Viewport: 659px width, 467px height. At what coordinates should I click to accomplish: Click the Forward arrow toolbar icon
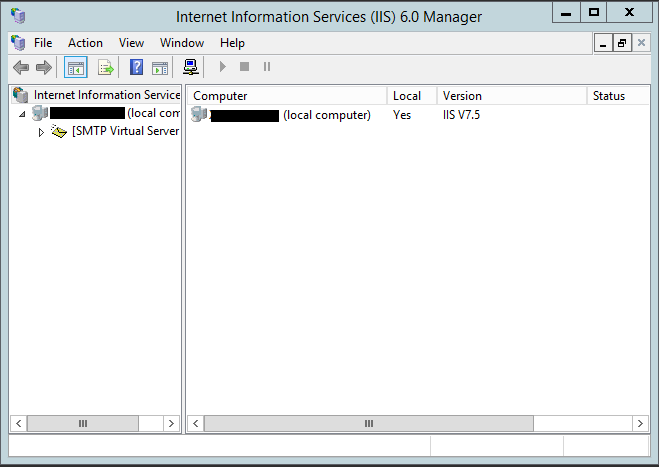pos(43,67)
